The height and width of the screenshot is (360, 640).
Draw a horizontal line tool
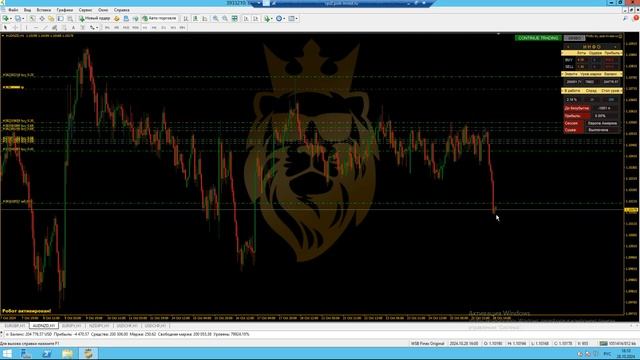pyautogui.click(x=36, y=27)
